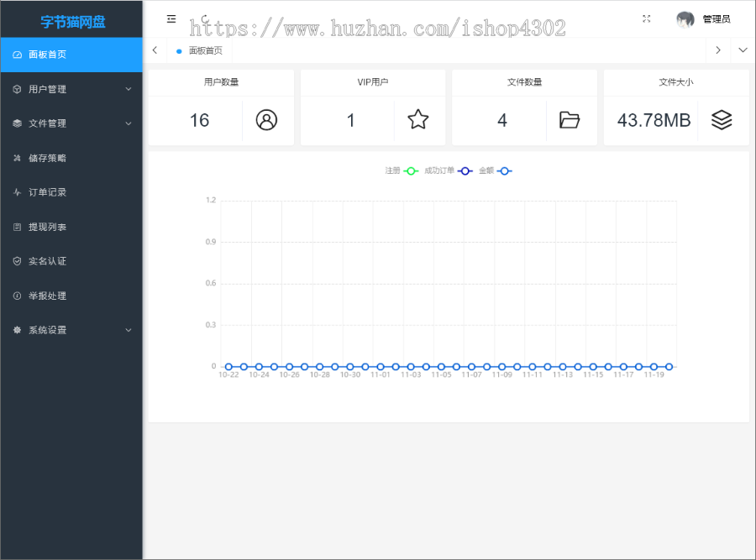Image resolution: width=756 pixels, height=560 pixels.
Task: Go to 储存策略 in the sidebar
Action: (x=71, y=158)
